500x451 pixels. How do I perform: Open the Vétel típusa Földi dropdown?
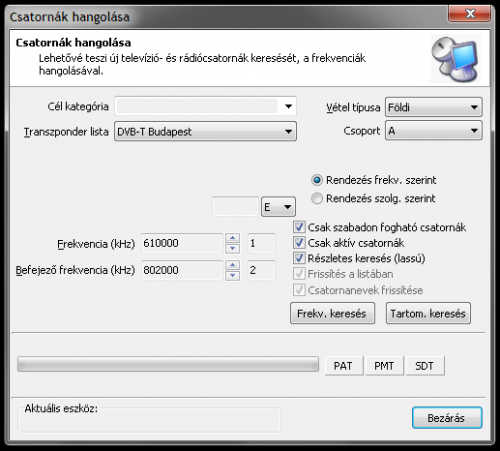click(x=434, y=107)
